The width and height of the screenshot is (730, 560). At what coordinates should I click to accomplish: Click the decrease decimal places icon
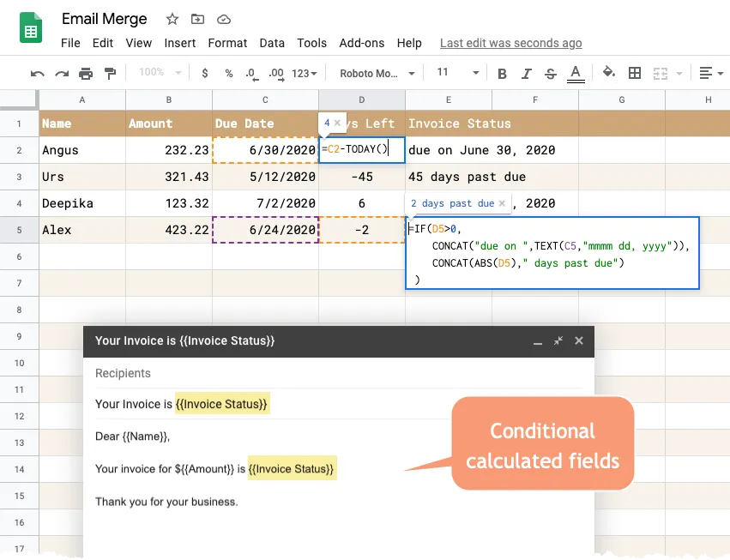click(250, 73)
